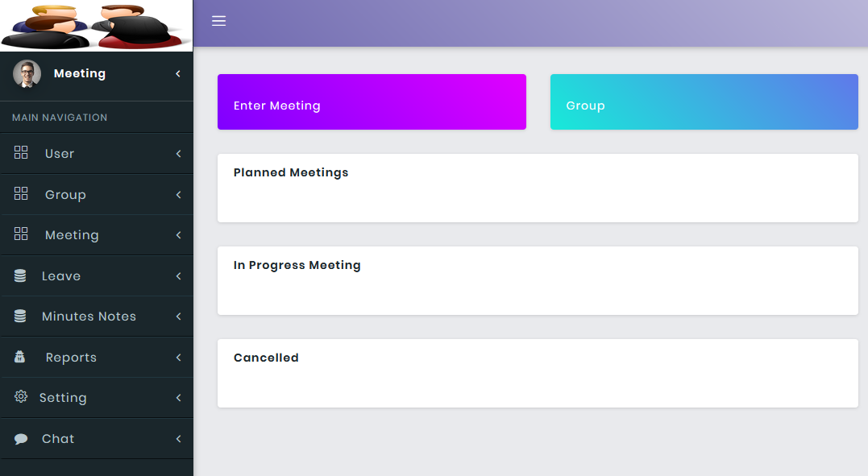Open the Reports menu item
The image size is (868, 476).
pos(71,358)
